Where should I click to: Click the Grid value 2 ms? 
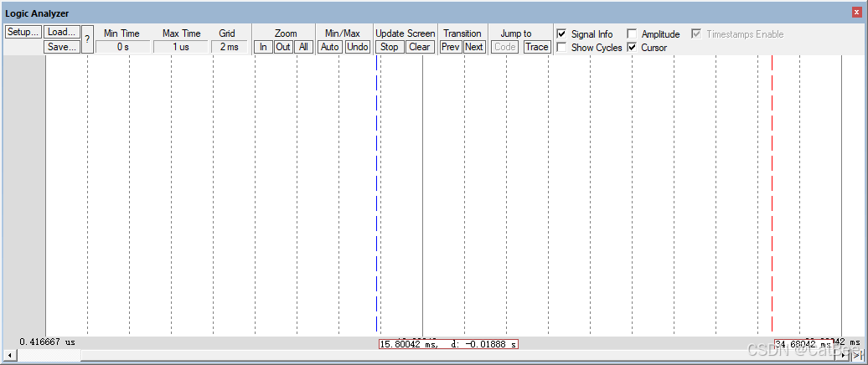[230, 47]
